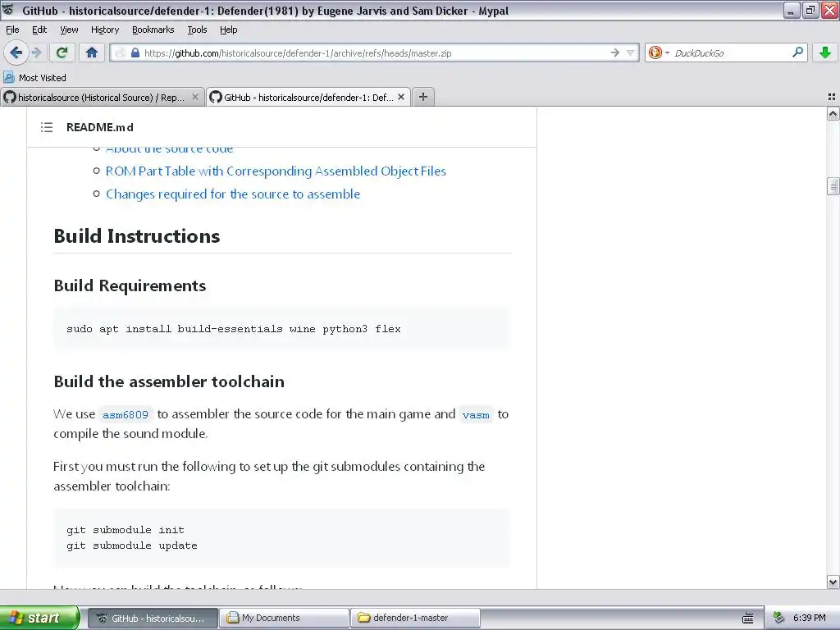Click the Go arrow in the address bar
This screenshot has width=840, height=630.
click(x=615, y=52)
